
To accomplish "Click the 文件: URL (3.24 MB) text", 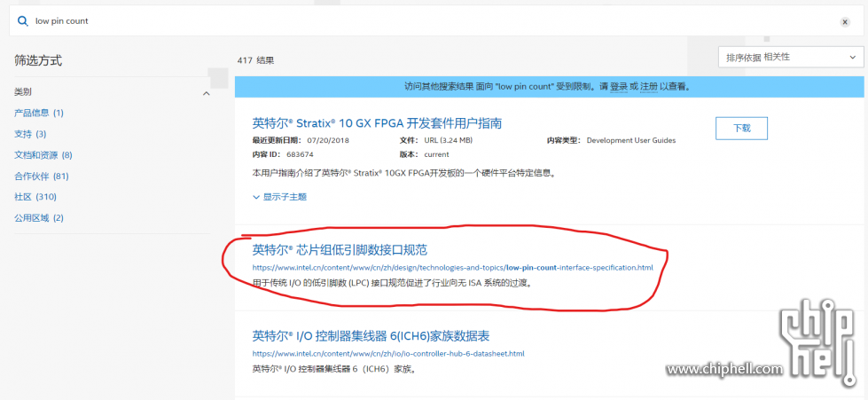I will click(x=435, y=140).
